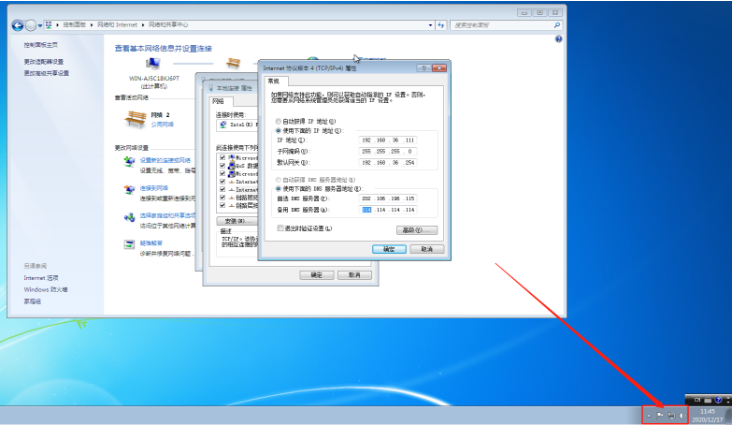Show hidden tray icons arrow
Image resolution: width=735 pixels, height=428 pixels.
pyautogui.click(x=649, y=416)
